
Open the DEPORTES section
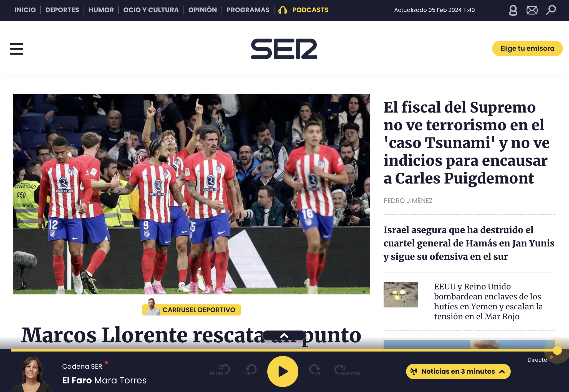coord(62,10)
